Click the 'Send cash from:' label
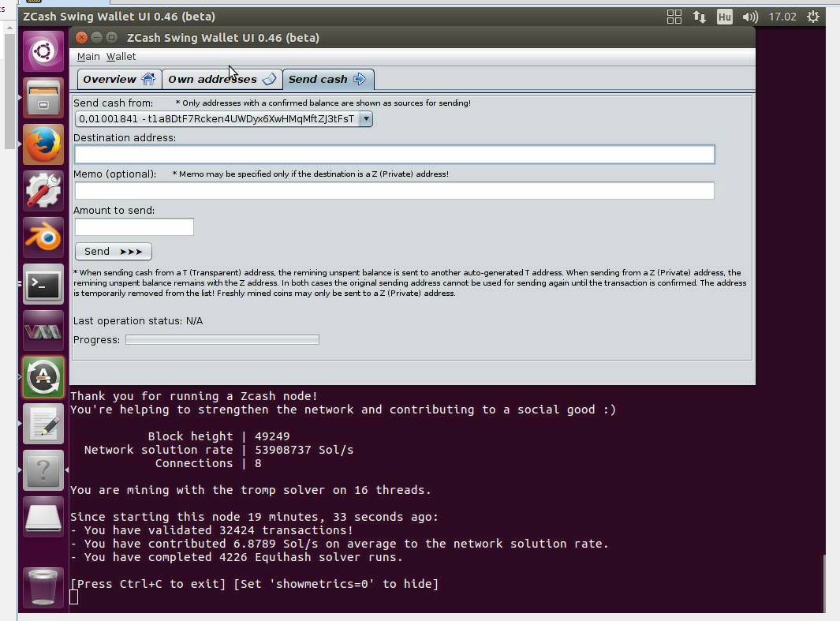 (113, 103)
